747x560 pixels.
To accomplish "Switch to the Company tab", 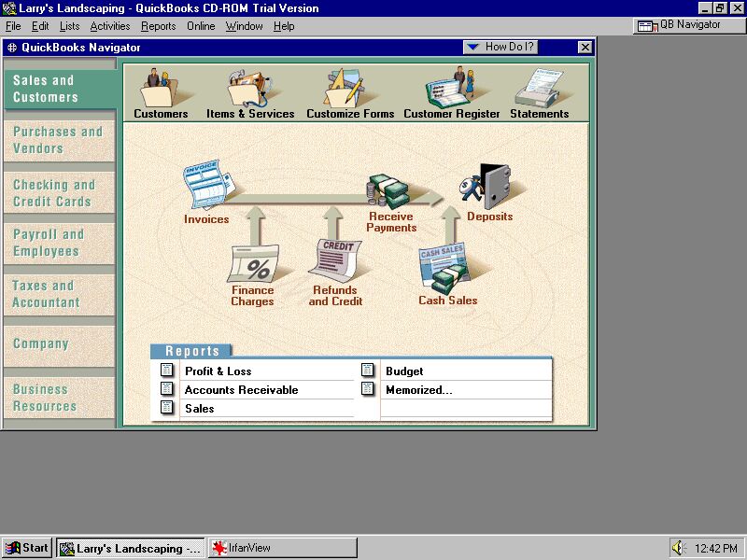I will click(59, 345).
